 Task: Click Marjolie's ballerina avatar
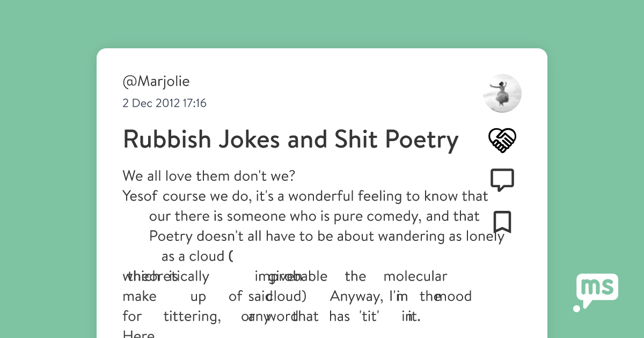(x=502, y=93)
